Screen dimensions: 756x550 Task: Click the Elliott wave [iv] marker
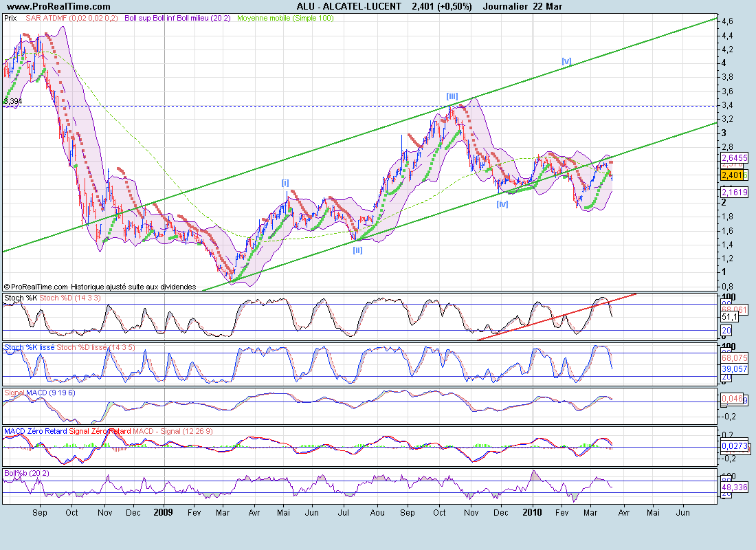pyautogui.click(x=502, y=204)
